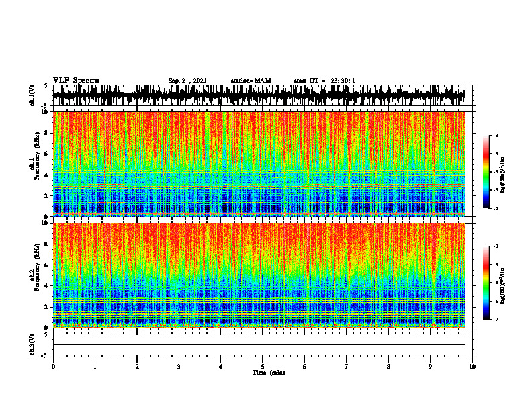Click the "-7" label on ch.1 colorbar
This screenshot has width=532, height=411.
(496, 208)
